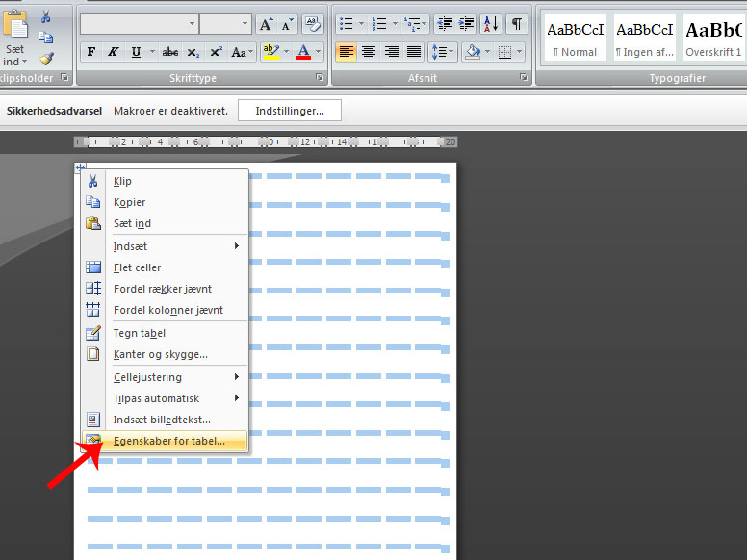Screen dimensions: 747x560
Task: Toggle bold formatting with the F button
Action: 91,52
